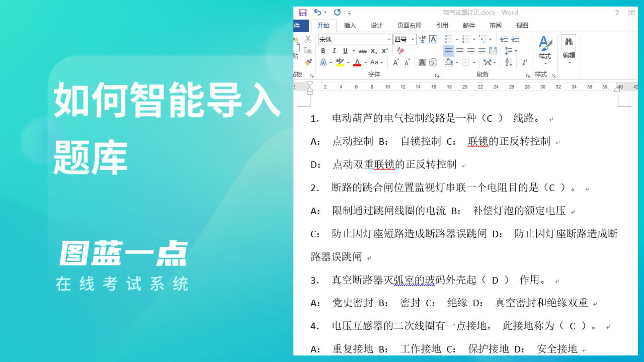Expand the undo history dropdown arrow
Screen dimensions: 644x362
325,12
